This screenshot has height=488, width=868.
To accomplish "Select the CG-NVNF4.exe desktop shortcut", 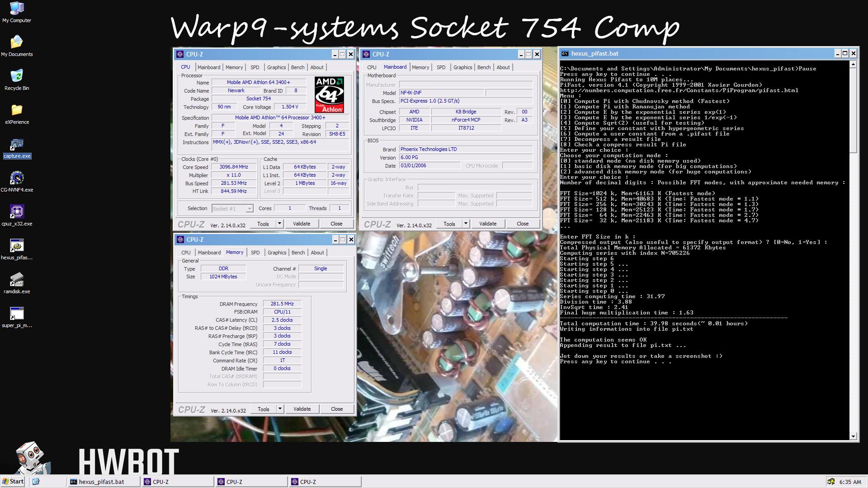I will point(17,182).
